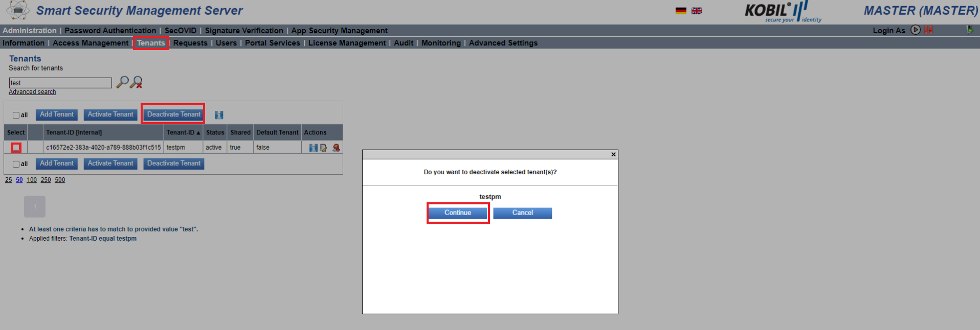This screenshot has height=330, width=980.
Task: Click the upper Add Tenant button
Action: (x=57, y=114)
